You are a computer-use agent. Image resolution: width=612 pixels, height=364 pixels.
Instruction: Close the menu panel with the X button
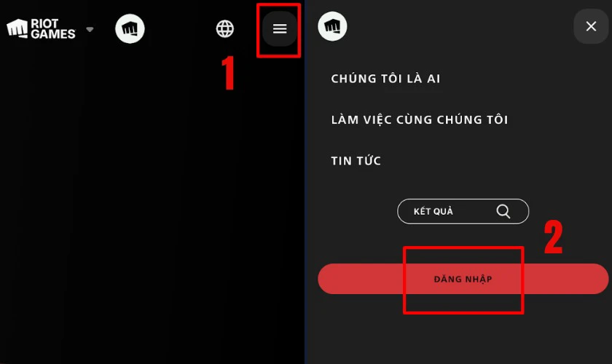click(591, 26)
